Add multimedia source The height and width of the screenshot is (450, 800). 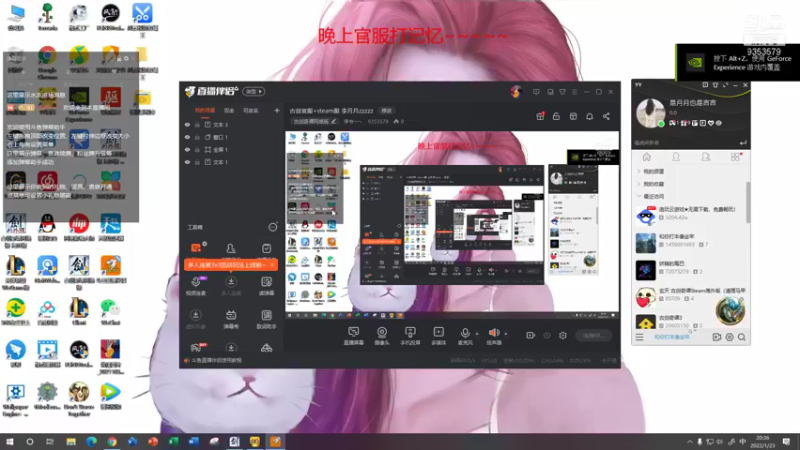[438, 336]
